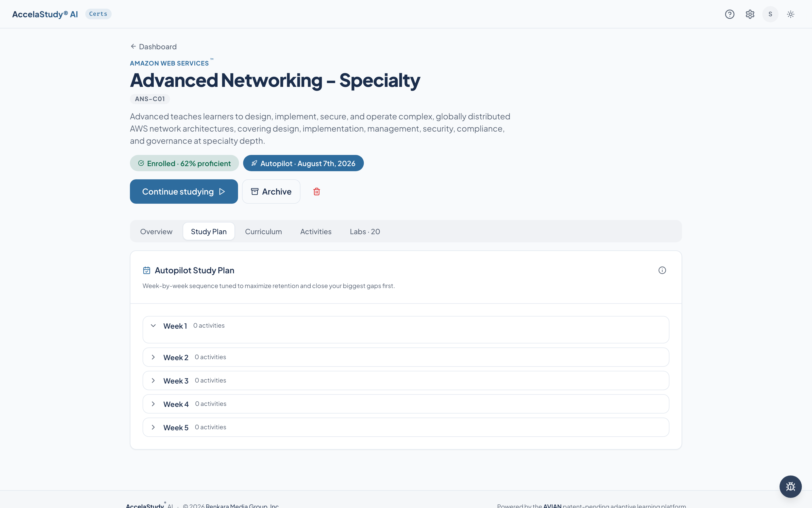Expand the Week 4 chevron
The image size is (812, 508).
tap(153, 404)
